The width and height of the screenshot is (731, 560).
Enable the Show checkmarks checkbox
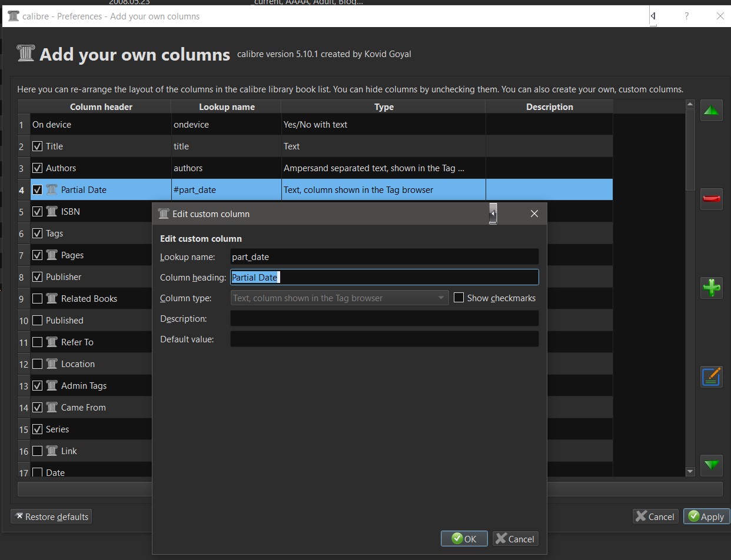point(459,298)
